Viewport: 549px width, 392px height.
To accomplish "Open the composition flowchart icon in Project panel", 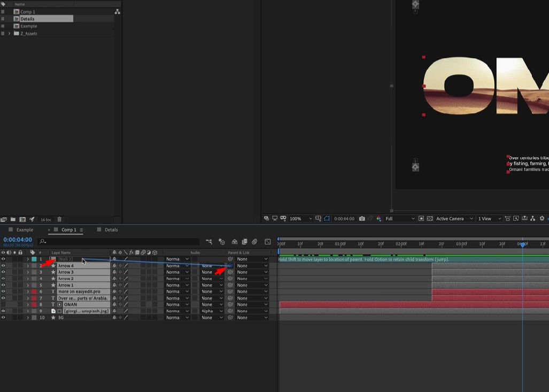I will coord(117,11).
